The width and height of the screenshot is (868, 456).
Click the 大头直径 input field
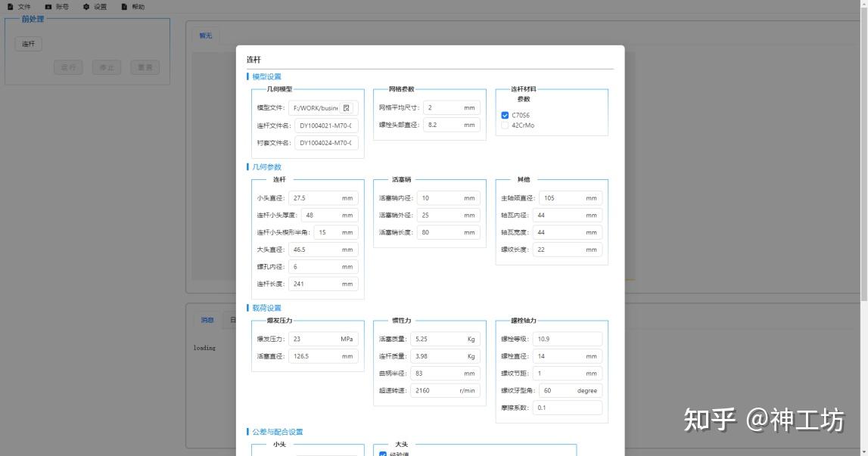(x=323, y=250)
